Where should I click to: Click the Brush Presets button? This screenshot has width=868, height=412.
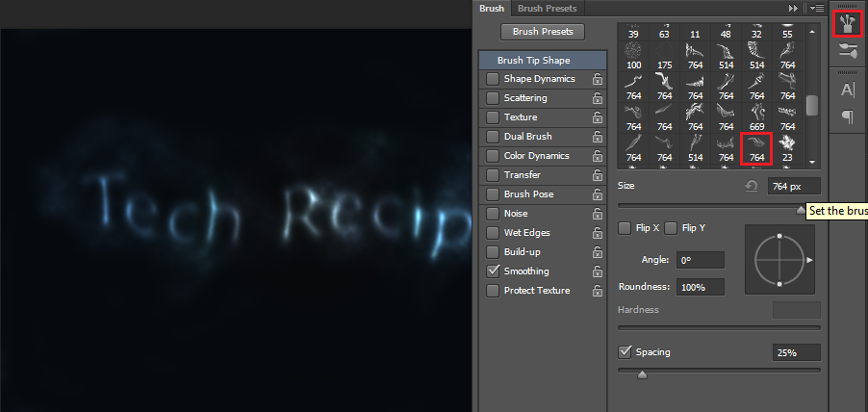click(x=543, y=32)
